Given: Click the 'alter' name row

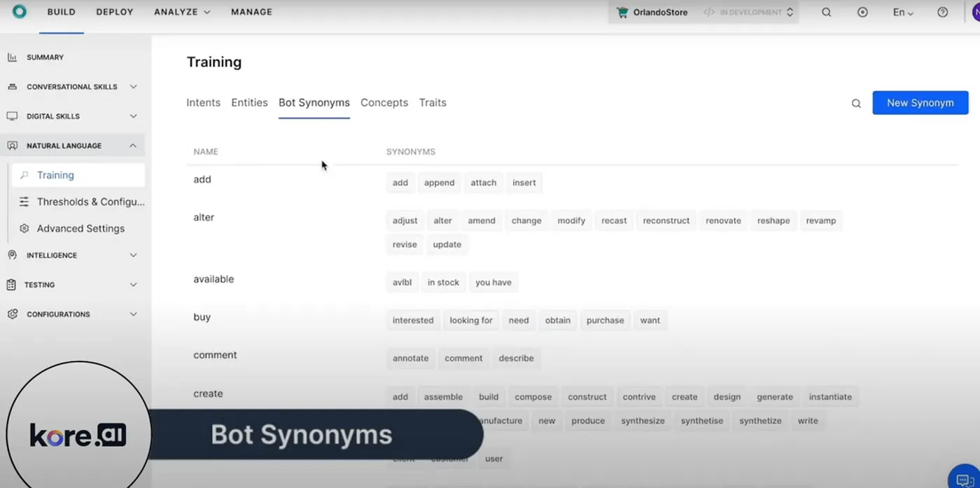Looking at the screenshot, I should (x=204, y=217).
